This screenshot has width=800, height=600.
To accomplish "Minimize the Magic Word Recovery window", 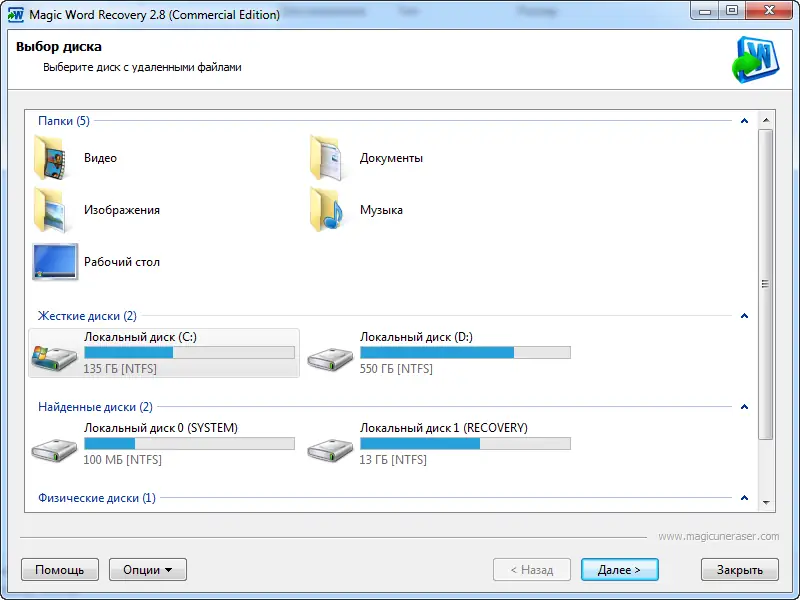I will point(706,11).
